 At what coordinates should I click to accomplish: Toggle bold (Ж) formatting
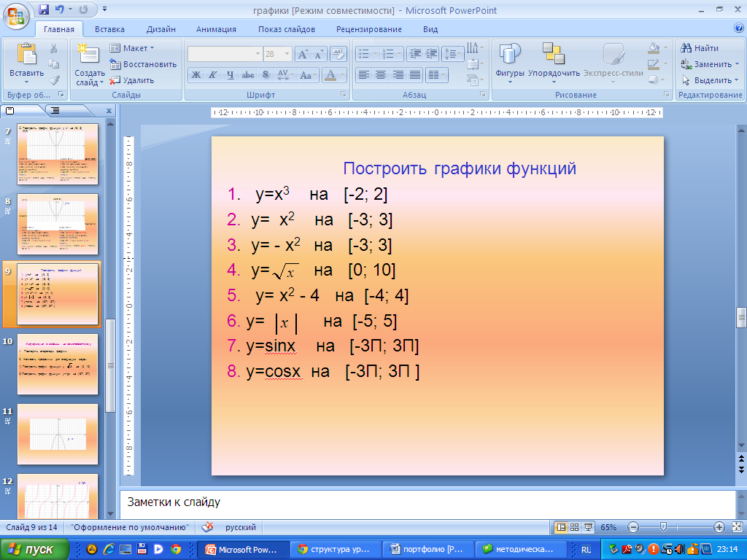(x=196, y=74)
